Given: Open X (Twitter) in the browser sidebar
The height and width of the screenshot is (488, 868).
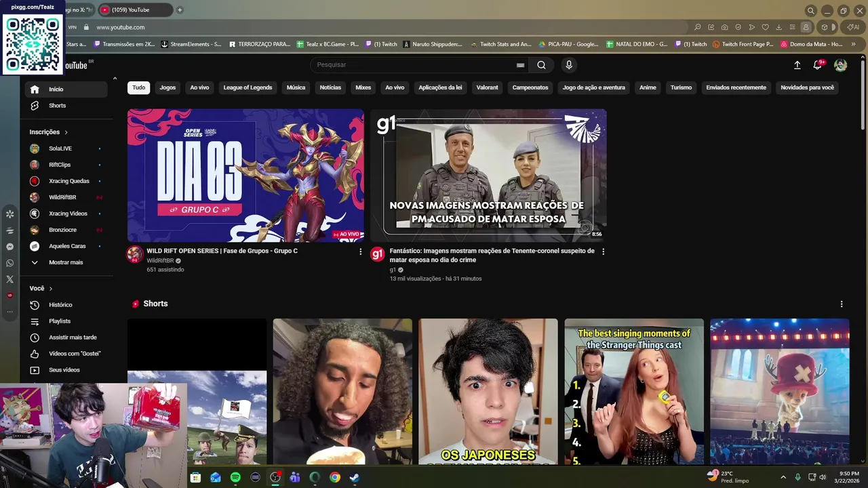Looking at the screenshot, I should point(9,279).
